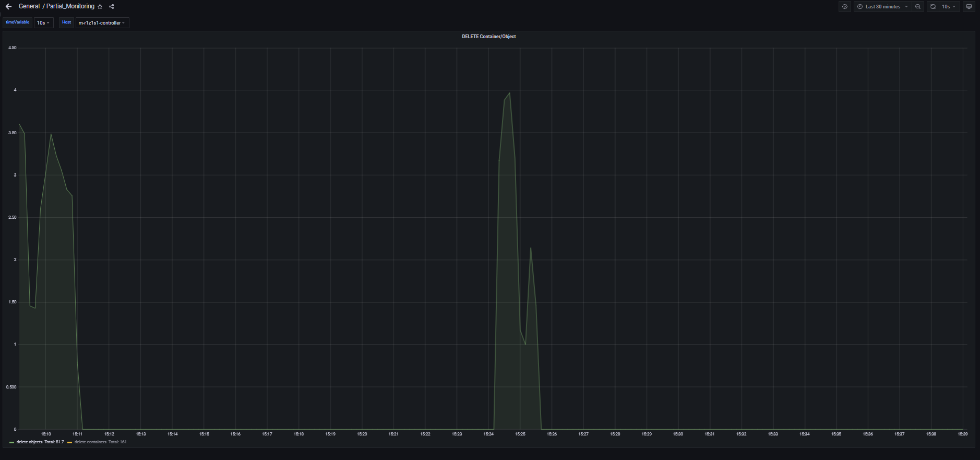
Task: Open the Host m-r1z1s1-controller dropdown
Action: point(102,23)
